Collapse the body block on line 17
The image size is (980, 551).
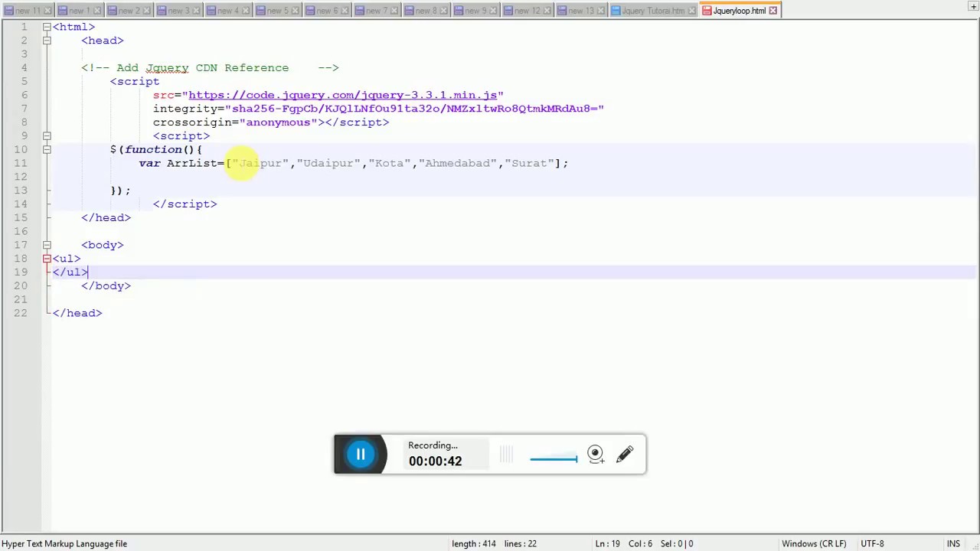[47, 245]
